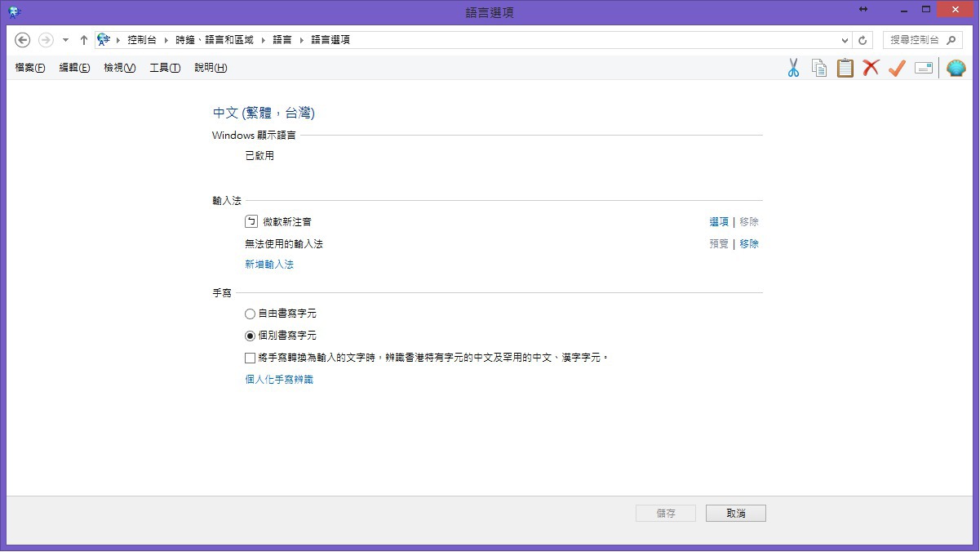Click the clipboard Paste icon
This screenshot has width=980, height=552.
[x=845, y=68]
